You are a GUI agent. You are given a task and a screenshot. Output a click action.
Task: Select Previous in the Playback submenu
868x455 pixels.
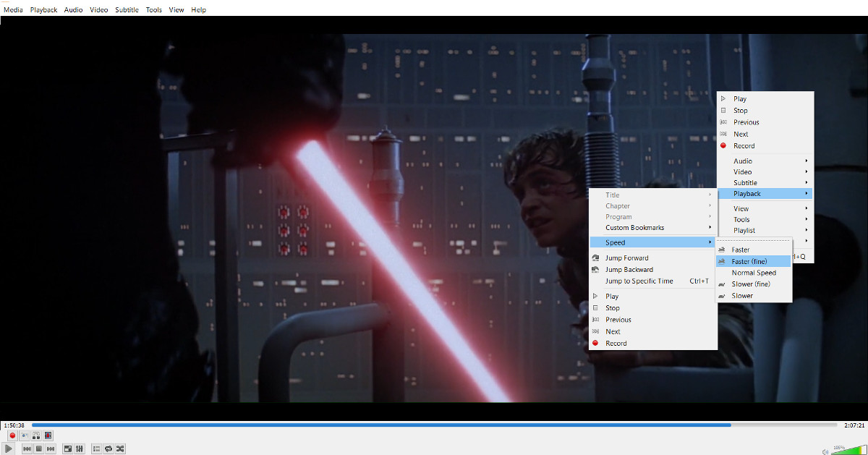pyautogui.click(x=653, y=320)
